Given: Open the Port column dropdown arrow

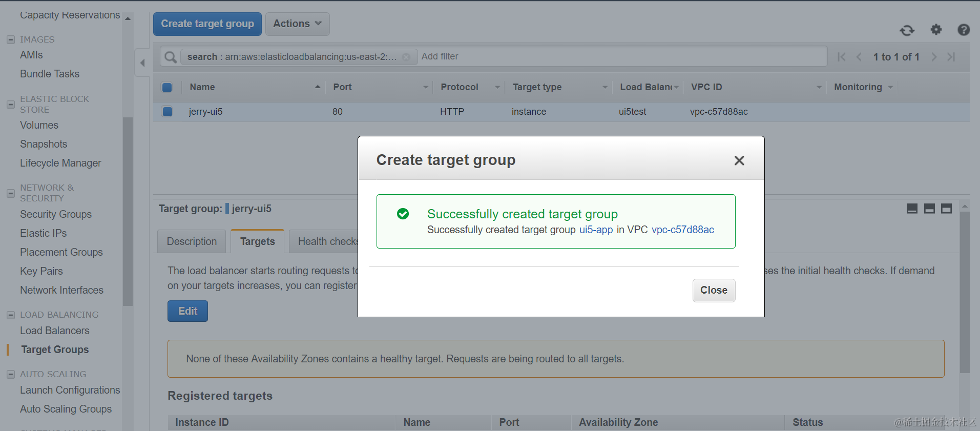Looking at the screenshot, I should click(426, 87).
